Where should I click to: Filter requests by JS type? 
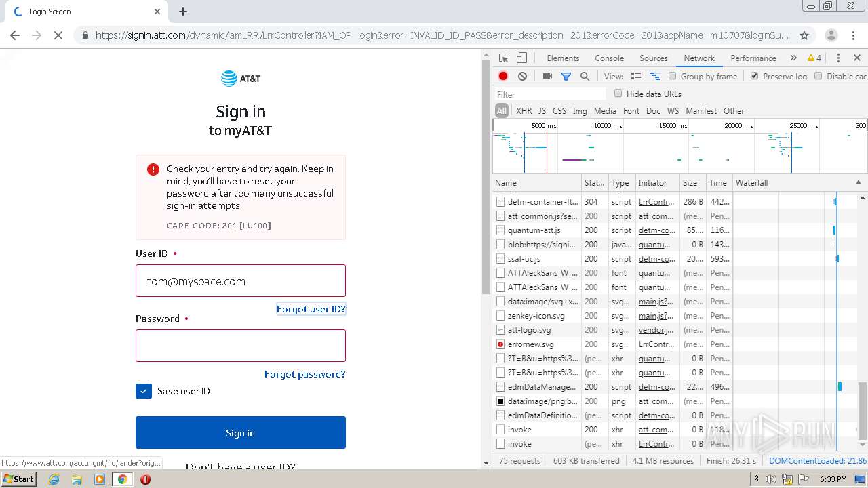542,110
